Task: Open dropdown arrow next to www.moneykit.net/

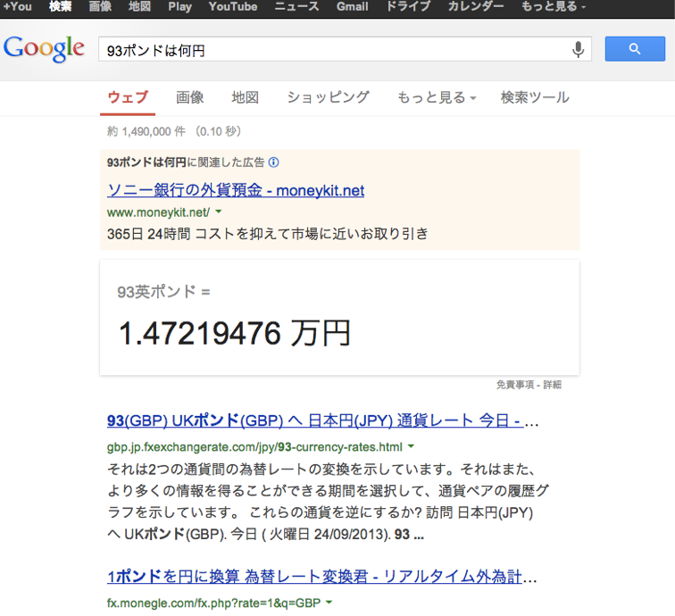Action: click(218, 212)
